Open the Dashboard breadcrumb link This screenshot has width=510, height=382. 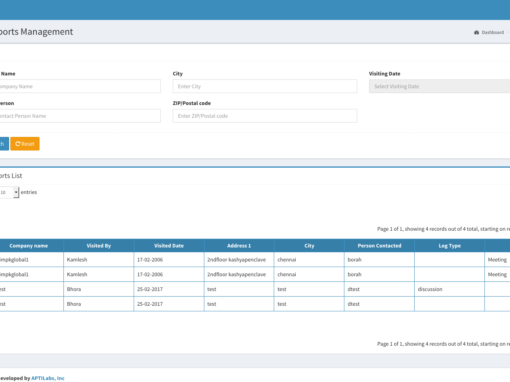pyautogui.click(x=493, y=32)
